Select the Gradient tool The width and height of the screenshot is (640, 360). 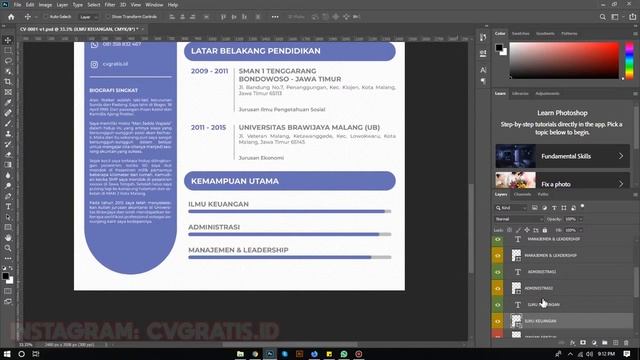[x=8, y=165]
